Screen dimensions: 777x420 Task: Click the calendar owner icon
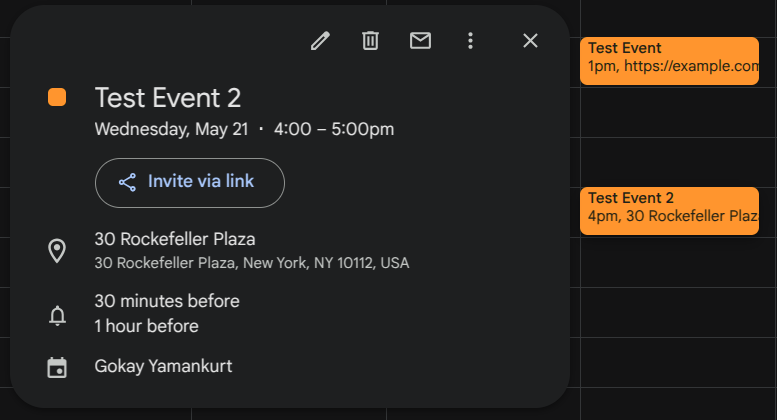pos(57,368)
